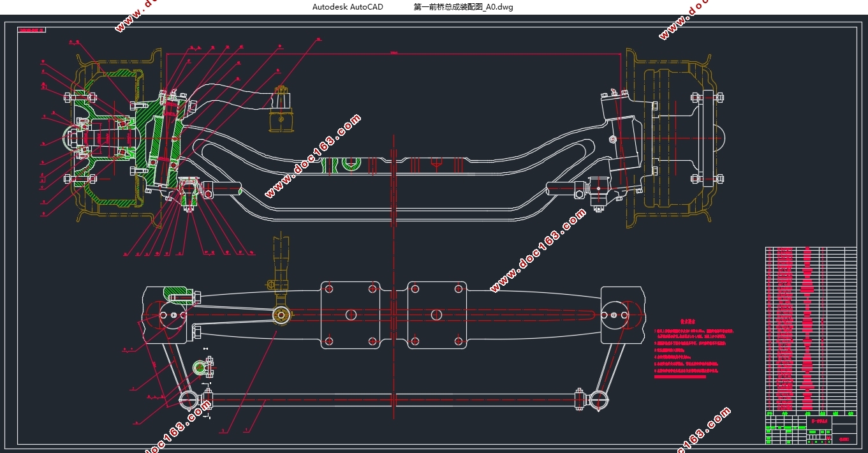This screenshot has height=453, width=868.
Task: Select the title block at the bottom-right
Action: click(810, 429)
